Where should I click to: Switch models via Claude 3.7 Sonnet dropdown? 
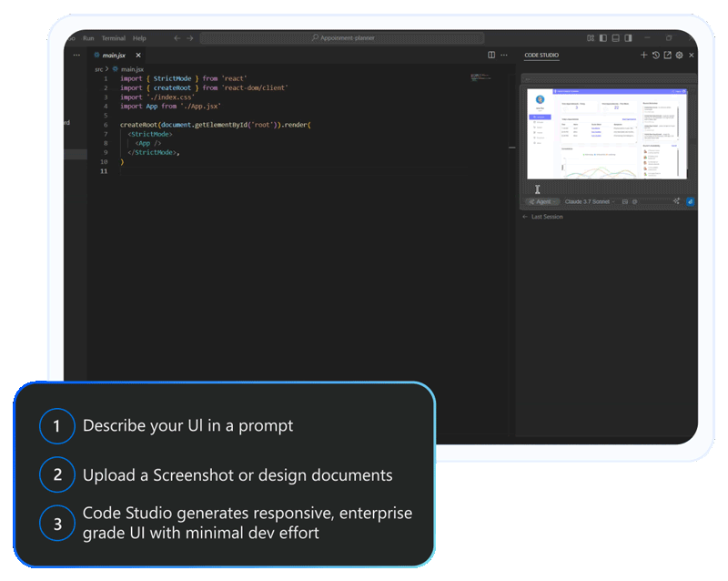click(586, 201)
